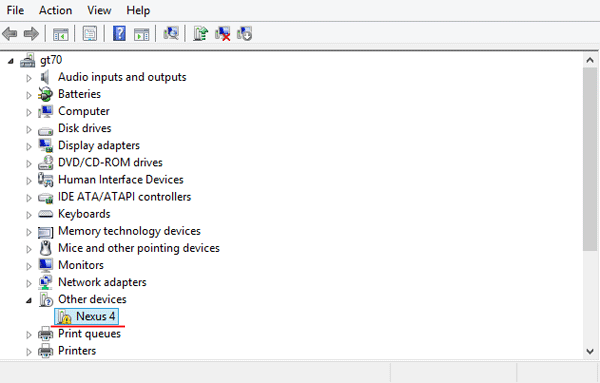Select Memory technology devices label

pyautogui.click(x=129, y=231)
